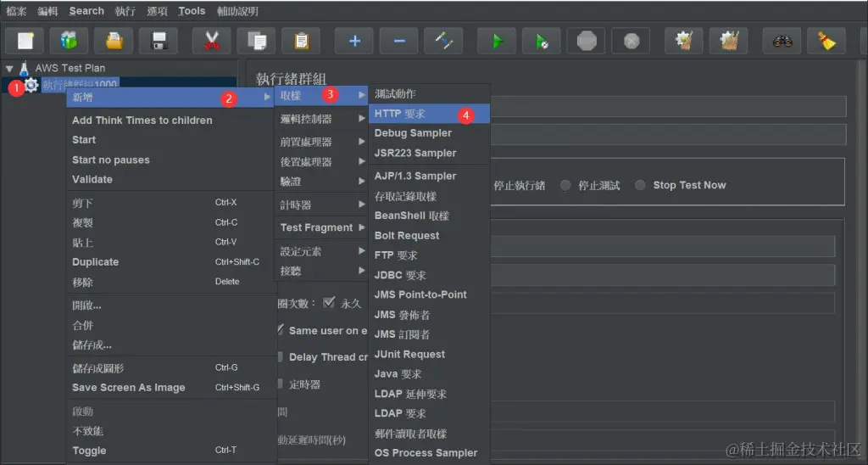868x465 pixels.
Task: Choose 測試動作 from sampler submenu
Action: [x=429, y=93]
